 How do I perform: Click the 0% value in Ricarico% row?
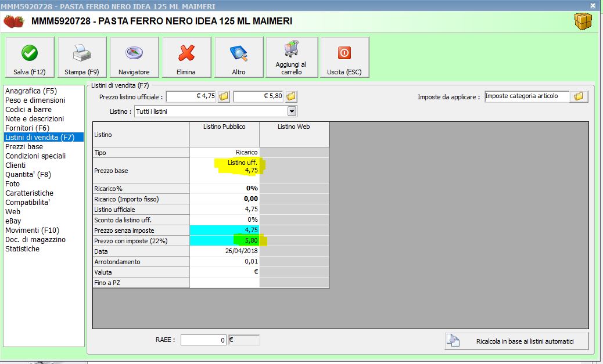(x=225, y=188)
